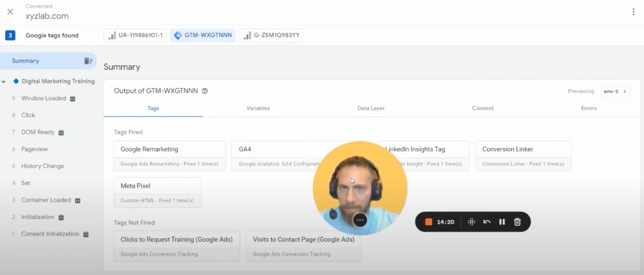The width and height of the screenshot is (644, 275).
Task: Switch to the Data Layer tab
Action: (x=371, y=108)
